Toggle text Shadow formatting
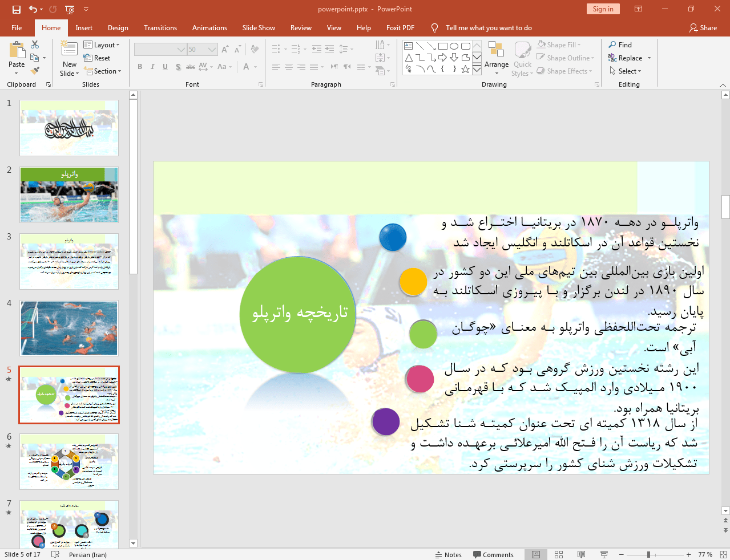The image size is (730, 560). 178,67
